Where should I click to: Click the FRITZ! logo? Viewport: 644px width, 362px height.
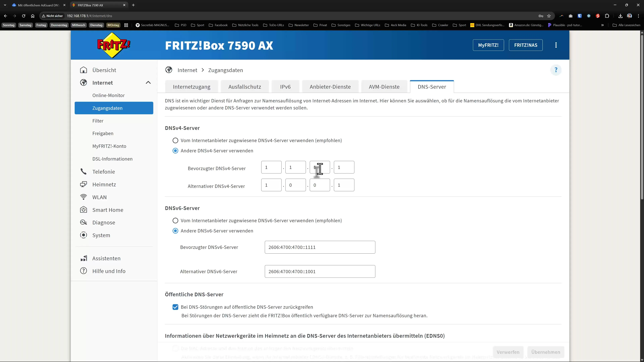[x=113, y=45]
